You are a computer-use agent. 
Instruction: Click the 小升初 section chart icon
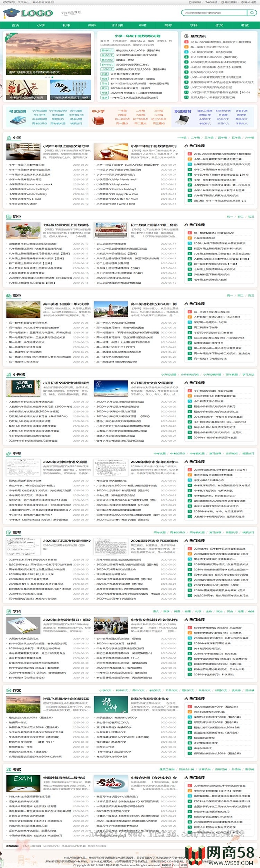(x=9, y=375)
